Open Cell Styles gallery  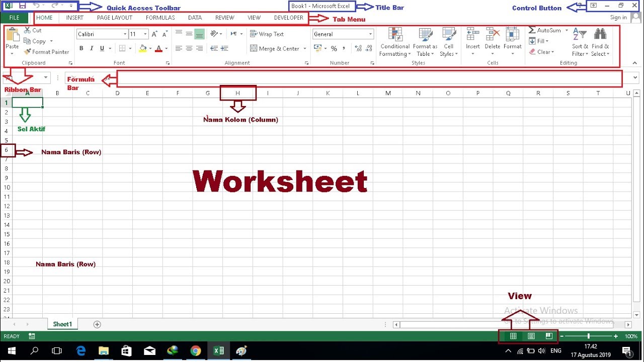[448, 42]
